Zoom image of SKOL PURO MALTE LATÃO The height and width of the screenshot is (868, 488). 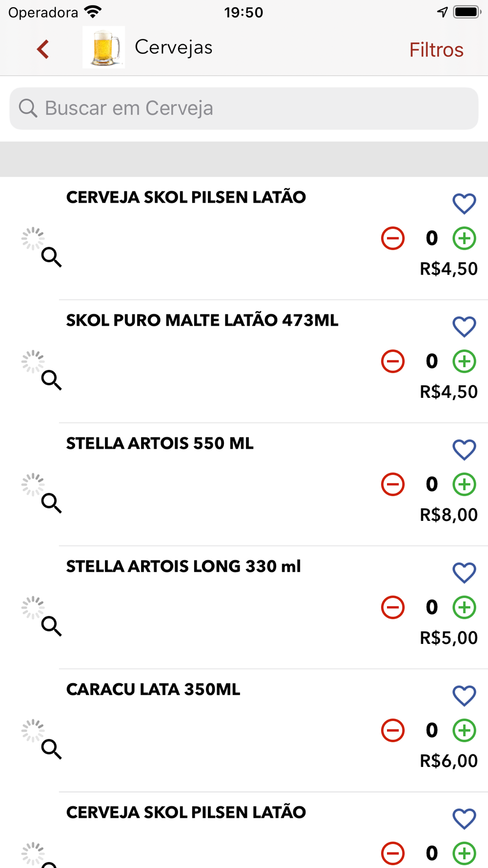(x=51, y=380)
